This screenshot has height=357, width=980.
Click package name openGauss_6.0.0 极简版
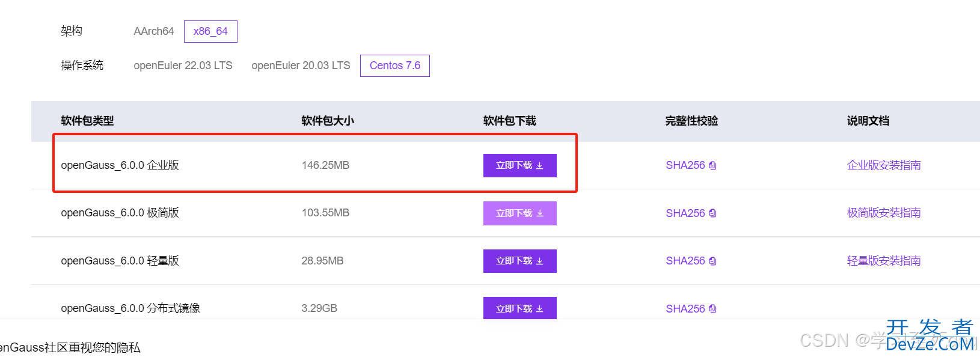[120, 213]
